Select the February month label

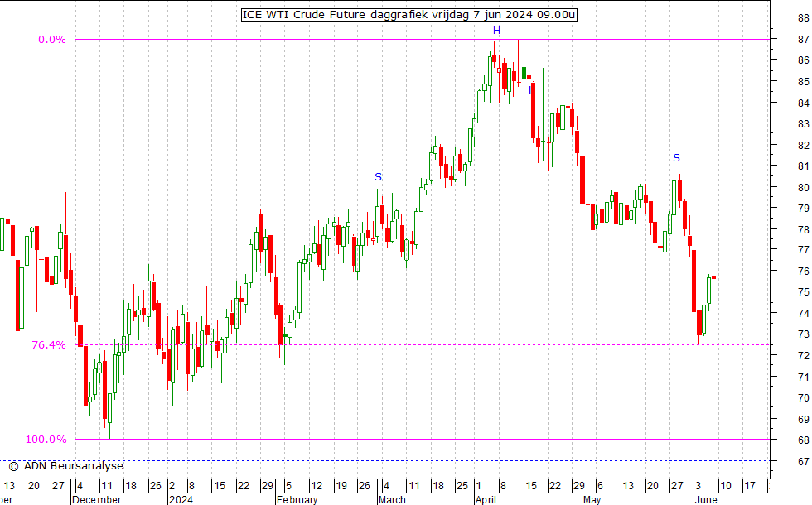click(297, 499)
